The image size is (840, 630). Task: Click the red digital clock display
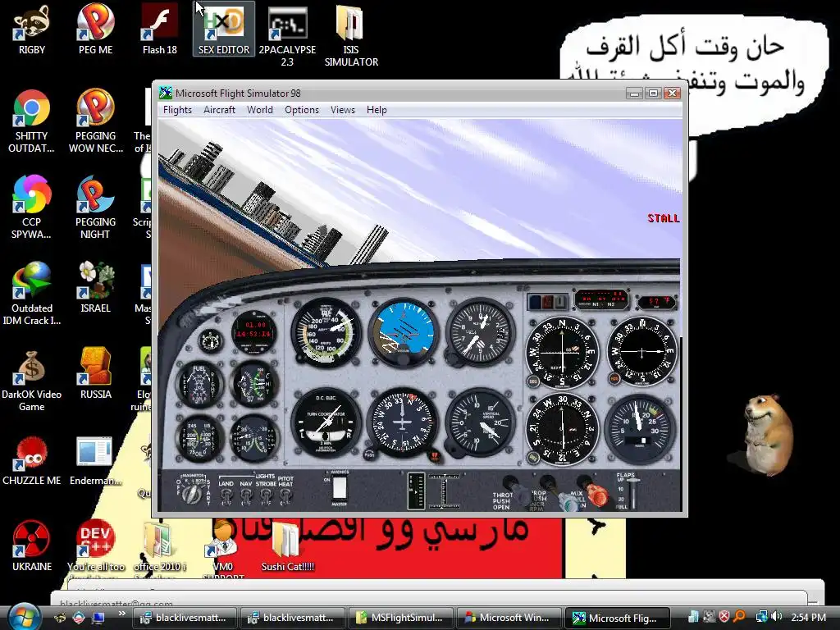(254, 330)
